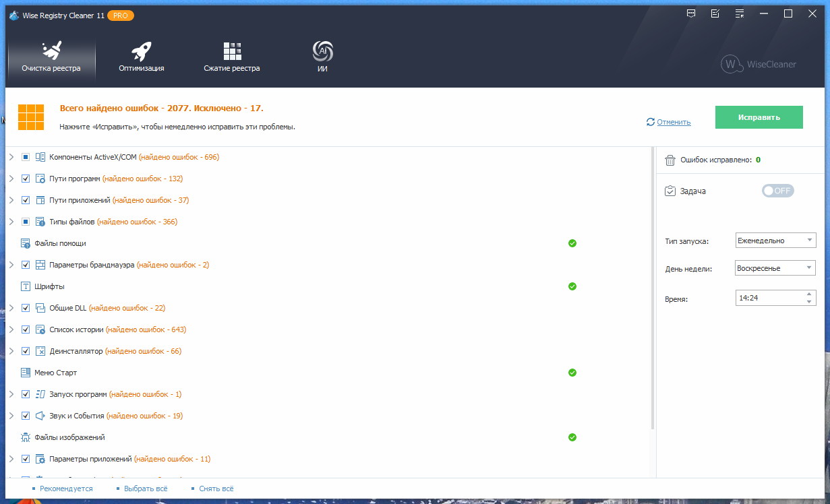Image resolution: width=830 pixels, height=504 pixels.
Task: Click the trash icon beside Ошибок исправлено
Action: click(x=670, y=160)
